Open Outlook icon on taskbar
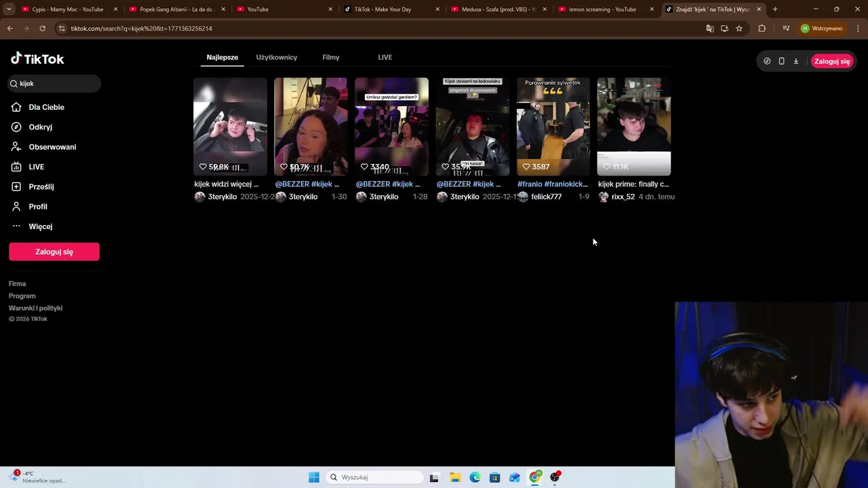The image size is (868, 488). tap(515, 477)
